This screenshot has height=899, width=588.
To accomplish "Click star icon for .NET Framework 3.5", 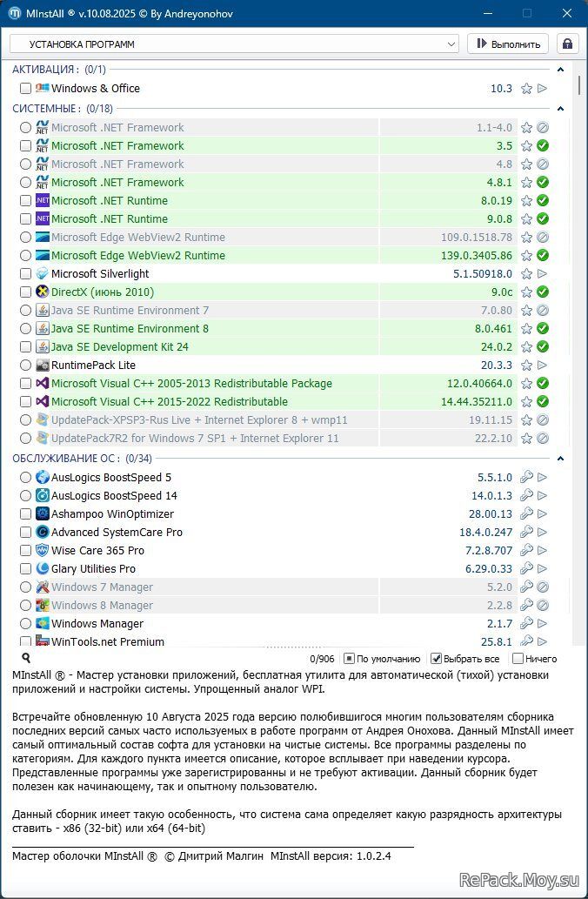I will [526, 145].
